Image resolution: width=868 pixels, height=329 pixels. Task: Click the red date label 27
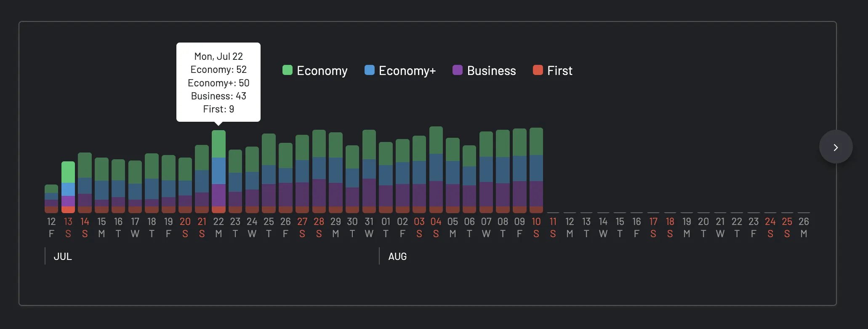[x=302, y=227]
